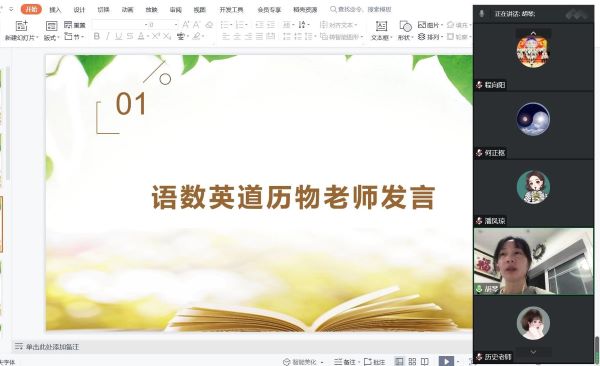Toggle bold formatting

[x=97, y=36]
